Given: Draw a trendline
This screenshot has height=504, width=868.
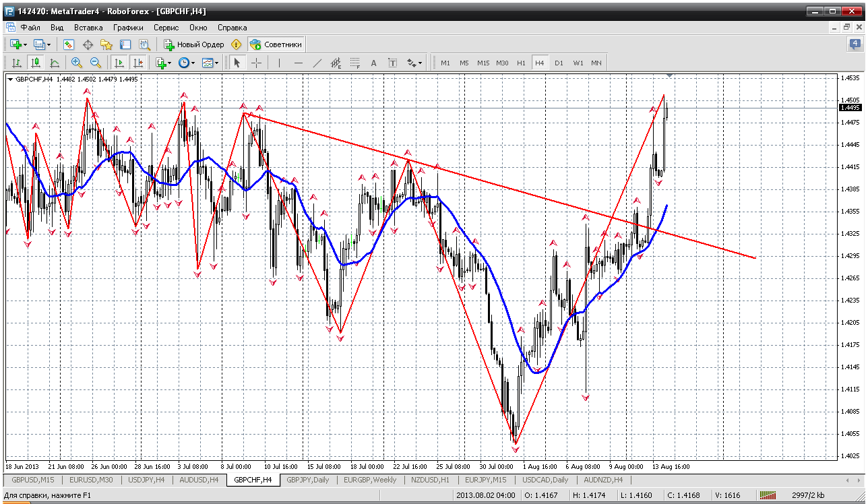Looking at the screenshot, I should 317,63.
